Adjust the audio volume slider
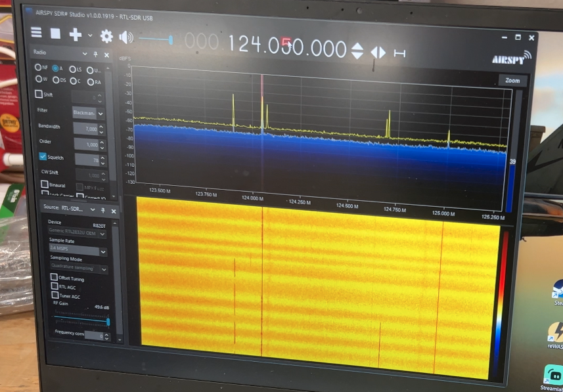This screenshot has height=392, width=563. (x=156, y=39)
